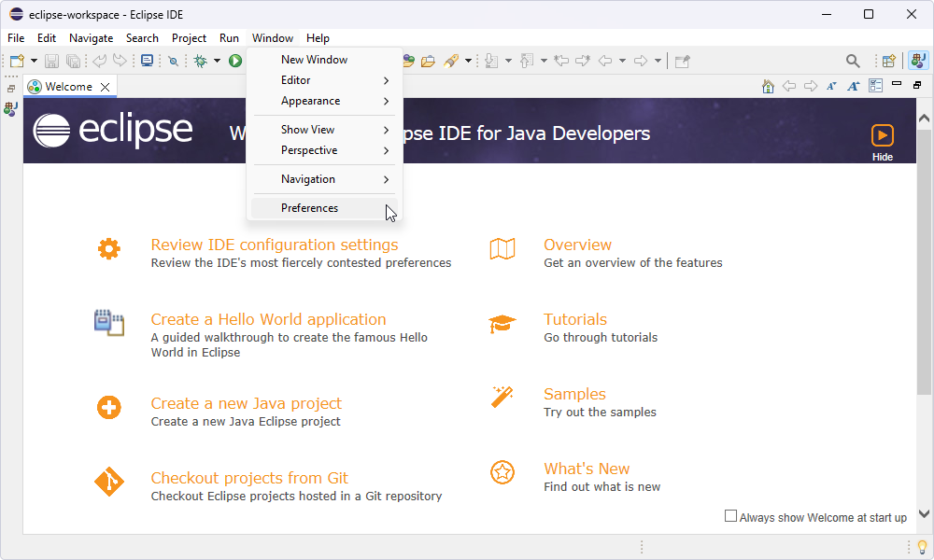This screenshot has height=560, width=934.
Task: Click the Welcome Home icon
Action: pos(768,86)
